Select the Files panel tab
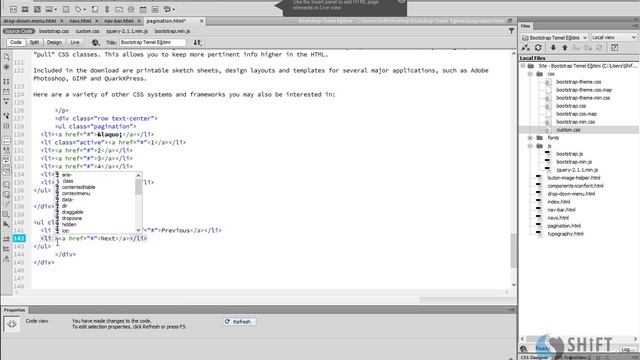Image resolution: width=640 pixels, height=360 pixels. tap(525, 26)
